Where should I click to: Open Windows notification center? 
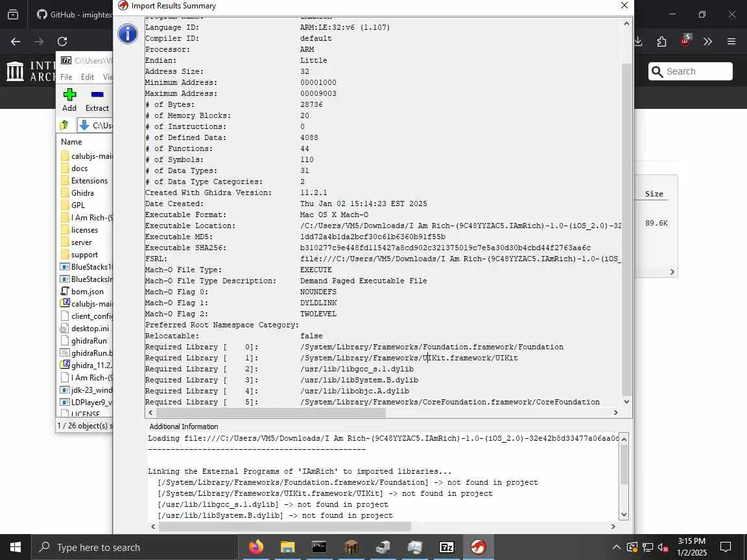pos(726,547)
